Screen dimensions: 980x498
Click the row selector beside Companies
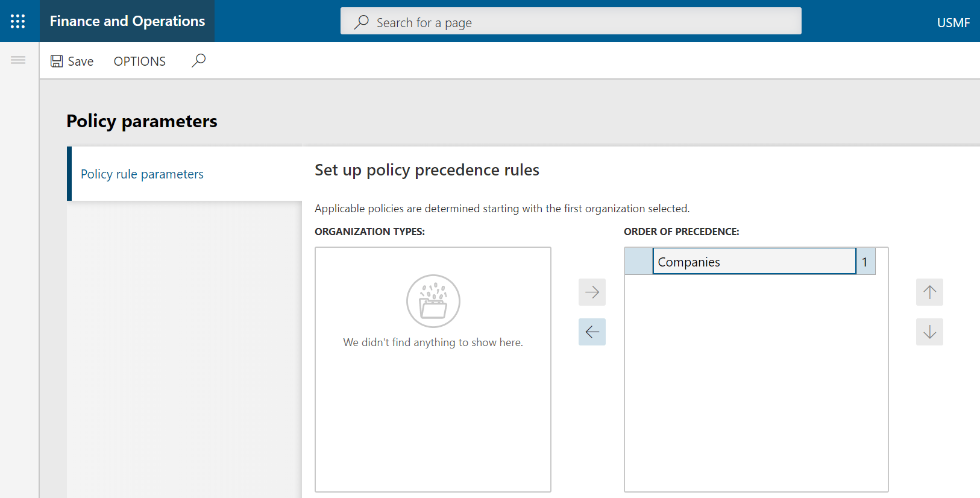[638, 262]
